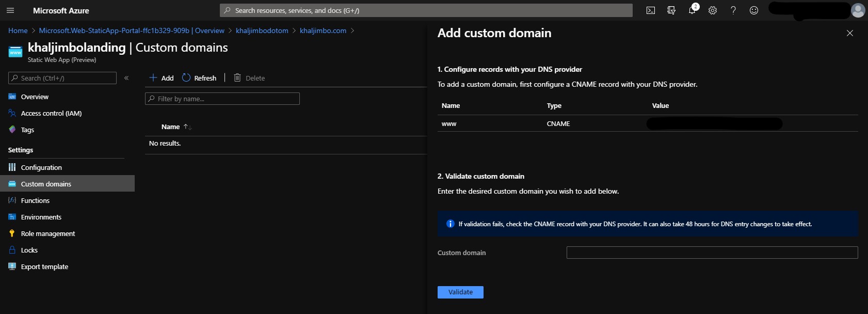This screenshot has width=868, height=314.
Task: Click the Type column header in panel
Action: tap(554, 105)
